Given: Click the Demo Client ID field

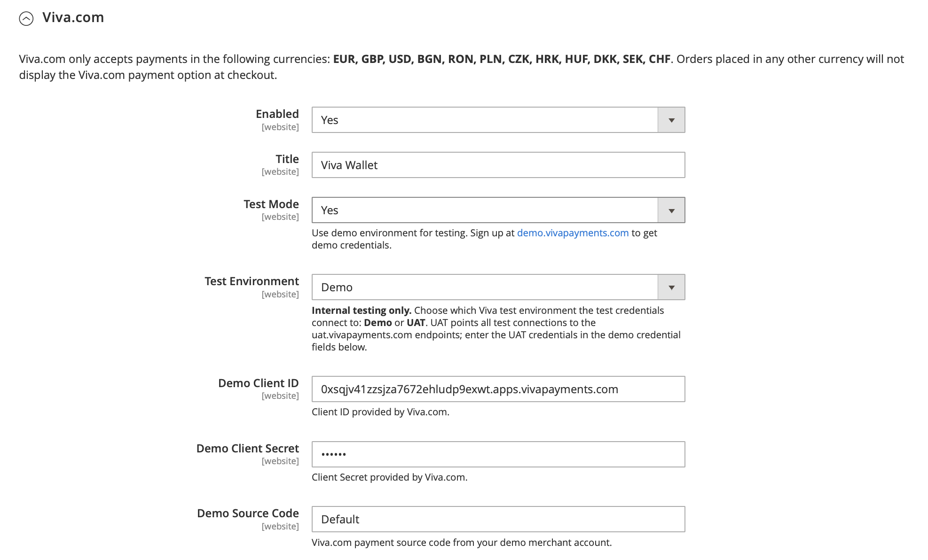Looking at the screenshot, I should pos(498,389).
